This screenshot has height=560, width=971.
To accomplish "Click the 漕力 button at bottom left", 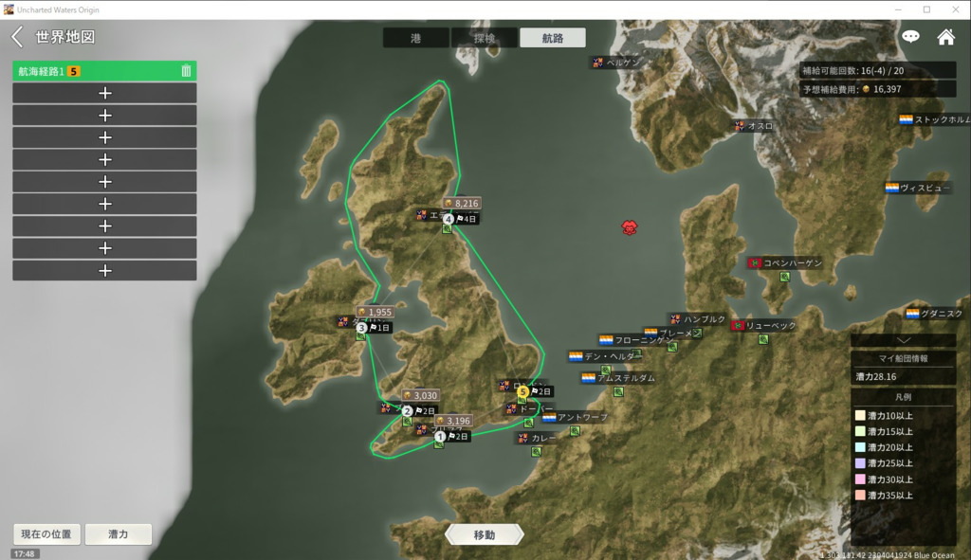I will point(119,534).
